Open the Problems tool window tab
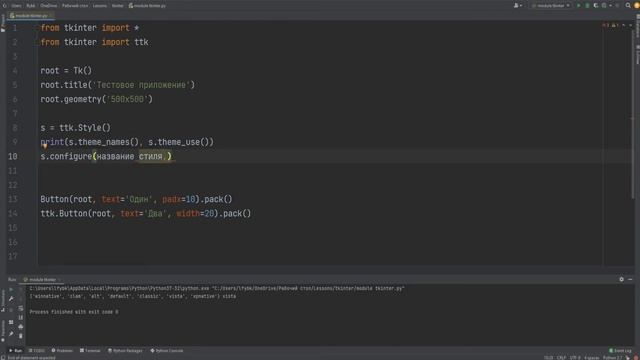The height and width of the screenshot is (360, 640). point(62,351)
